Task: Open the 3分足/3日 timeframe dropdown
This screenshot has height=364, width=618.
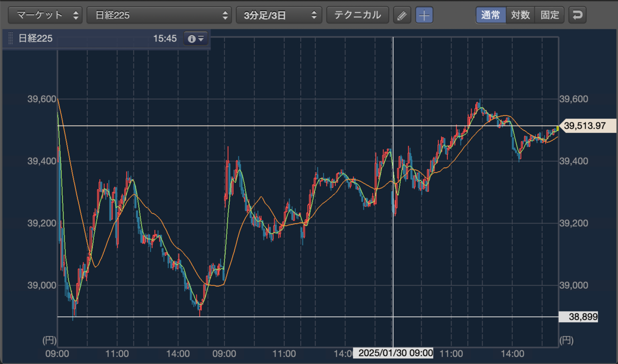Action: [x=279, y=15]
